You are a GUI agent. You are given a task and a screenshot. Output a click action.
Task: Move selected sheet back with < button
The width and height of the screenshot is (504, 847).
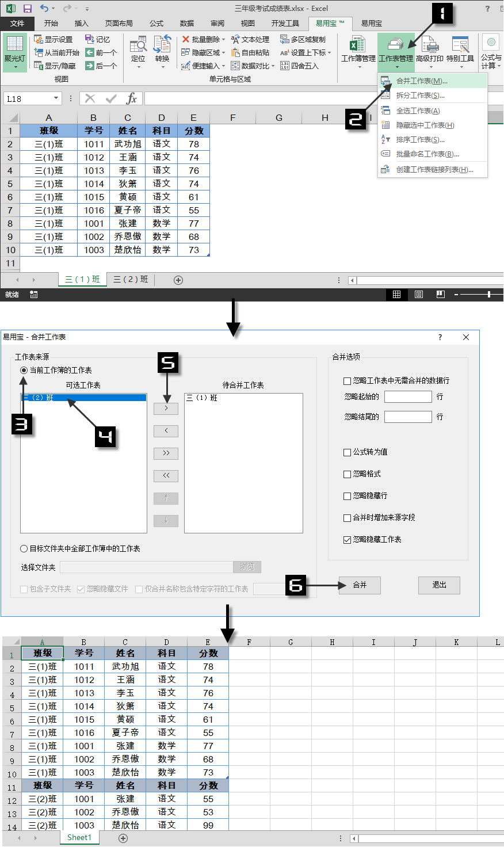166,430
